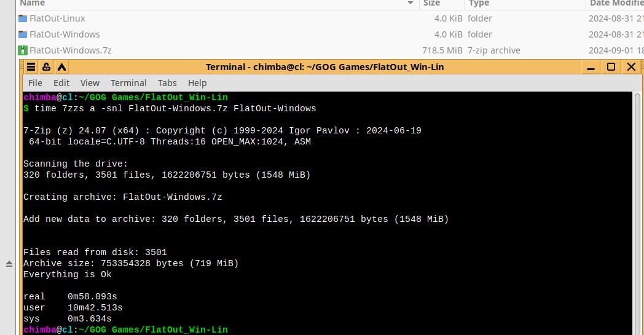Select the FlatOut-Windows folder name
The image size is (644, 335).
click(x=65, y=34)
